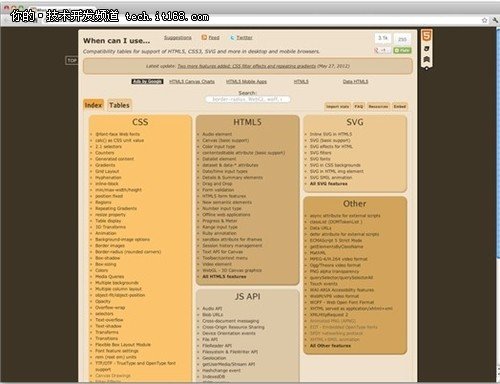Viewport: 500px width, 384px height.
Task: Open Progress & Meter link
Action: tap(220, 221)
